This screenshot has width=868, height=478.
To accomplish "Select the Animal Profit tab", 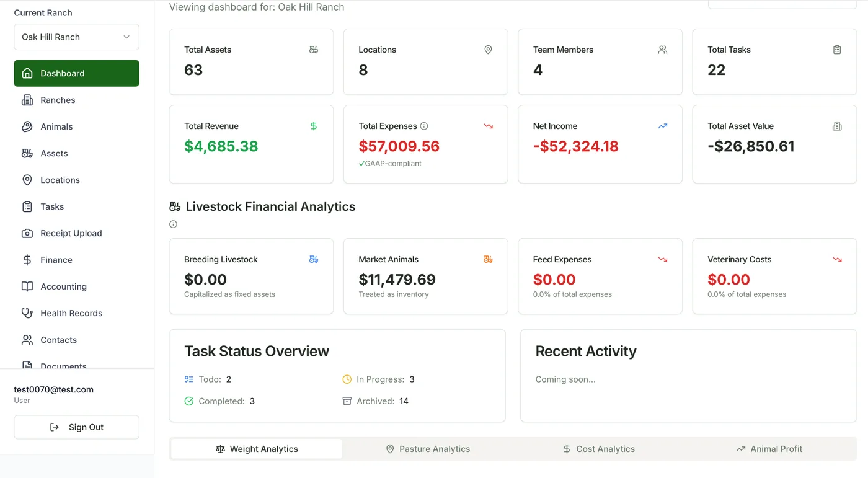I will (x=769, y=449).
